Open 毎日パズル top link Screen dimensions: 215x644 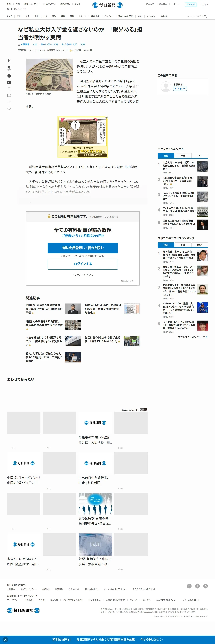coord(65,4)
